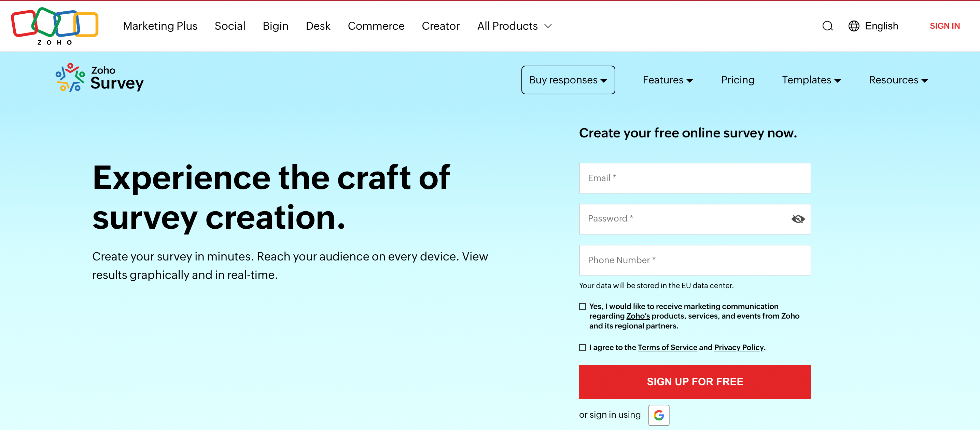
Task: Toggle password visibility eye icon
Action: pyautogui.click(x=798, y=219)
